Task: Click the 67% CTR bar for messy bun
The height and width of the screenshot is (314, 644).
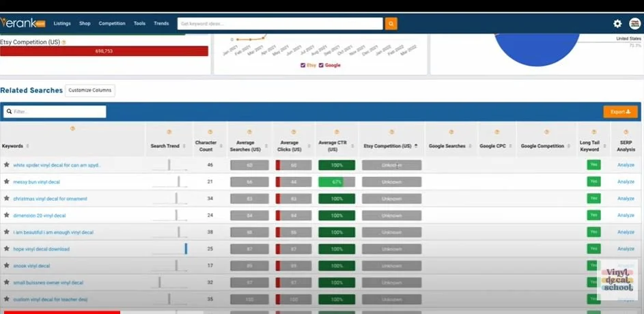Action: [x=337, y=182]
